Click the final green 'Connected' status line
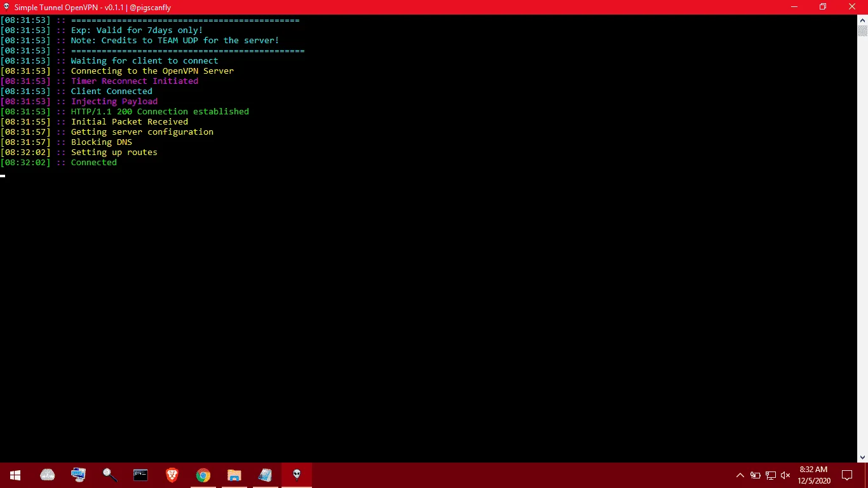868x488 pixels. [x=93, y=163]
